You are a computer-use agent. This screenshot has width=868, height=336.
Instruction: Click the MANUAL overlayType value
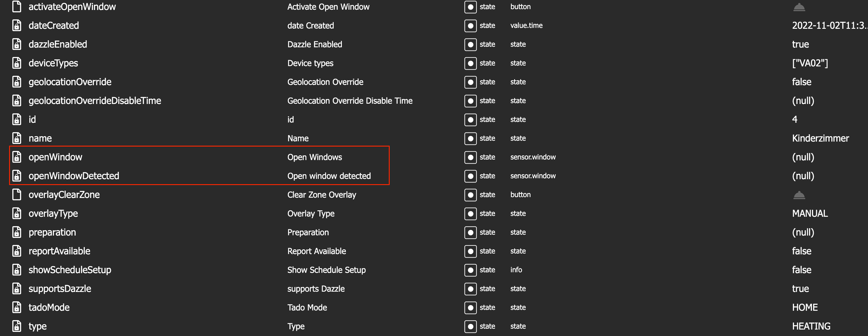[x=810, y=214]
